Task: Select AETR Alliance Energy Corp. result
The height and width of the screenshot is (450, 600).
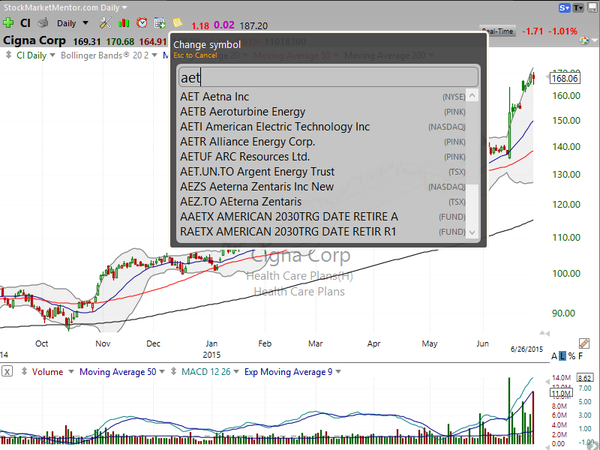Action: (x=323, y=142)
